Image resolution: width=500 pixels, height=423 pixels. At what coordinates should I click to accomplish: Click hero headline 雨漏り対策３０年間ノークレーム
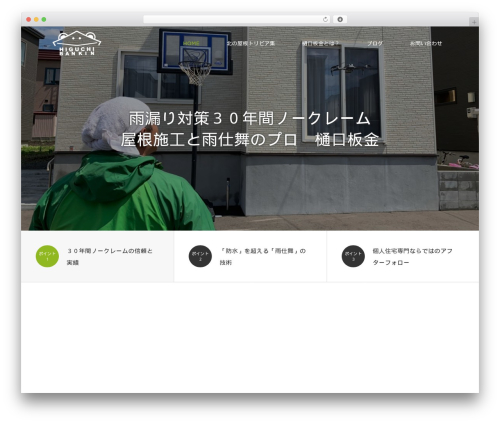[x=250, y=119]
